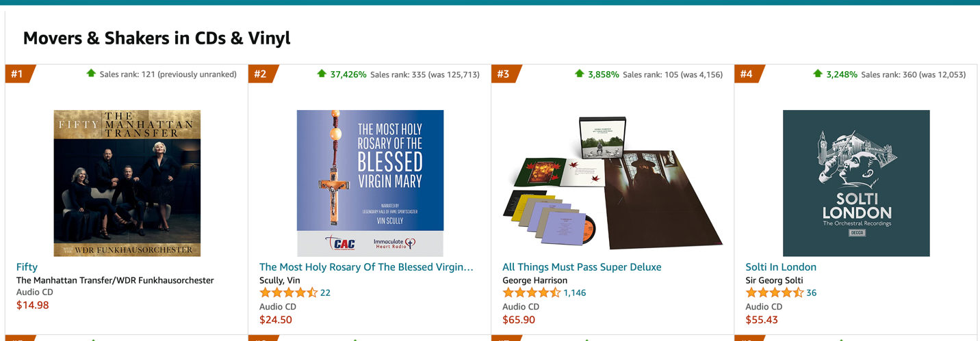
Task: Open the "Solti In London" title link
Action: point(781,267)
